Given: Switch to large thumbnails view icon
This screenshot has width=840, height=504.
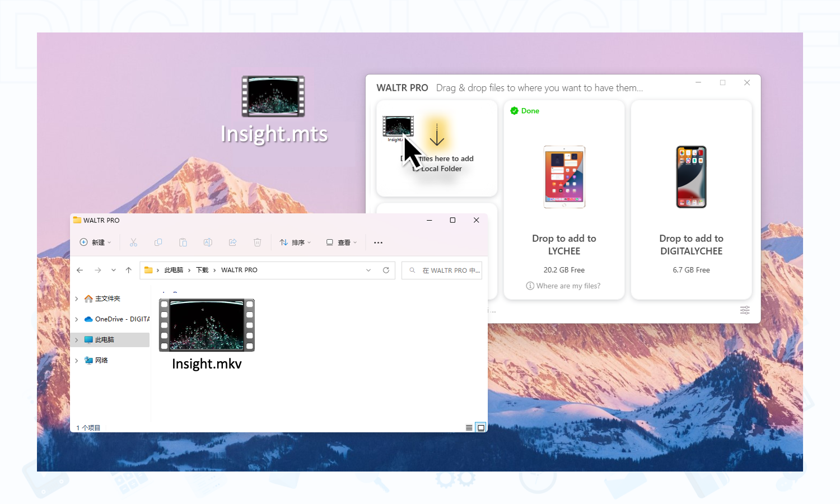Looking at the screenshot, I should tap(480, 428).
